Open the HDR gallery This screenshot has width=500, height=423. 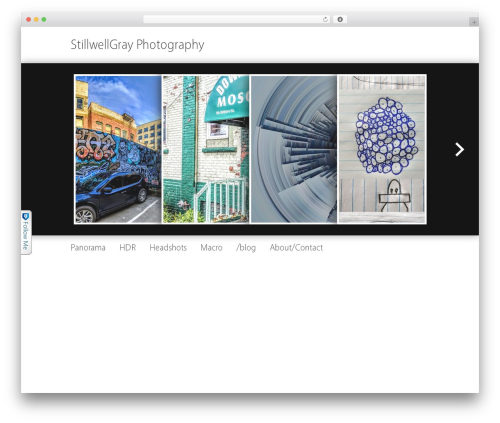[x=128, y=248]
